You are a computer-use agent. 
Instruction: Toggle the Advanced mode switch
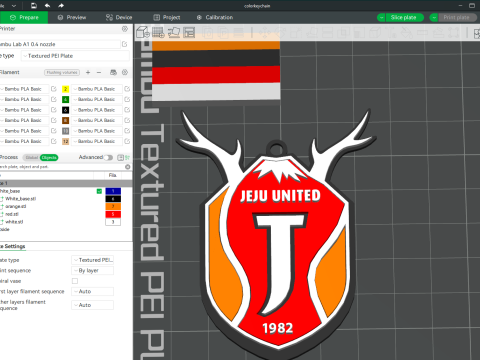click(x=108, y=157)
